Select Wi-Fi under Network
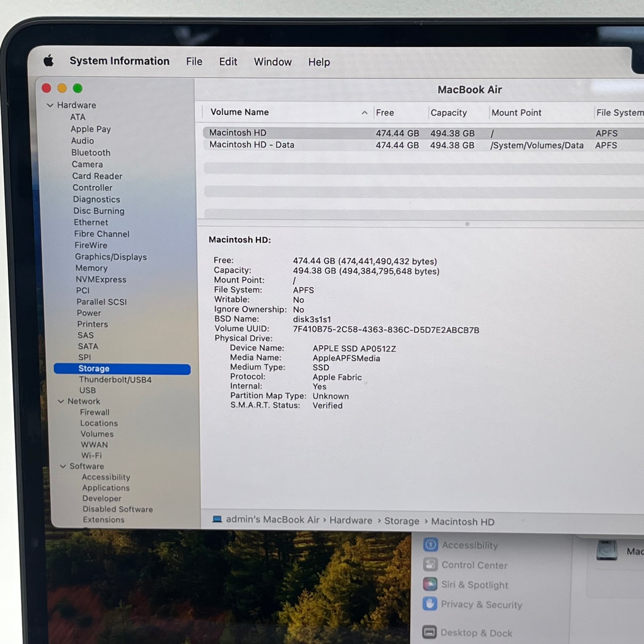Image resolution: width=644 pixels, height=644 pixels. [91, 455]
